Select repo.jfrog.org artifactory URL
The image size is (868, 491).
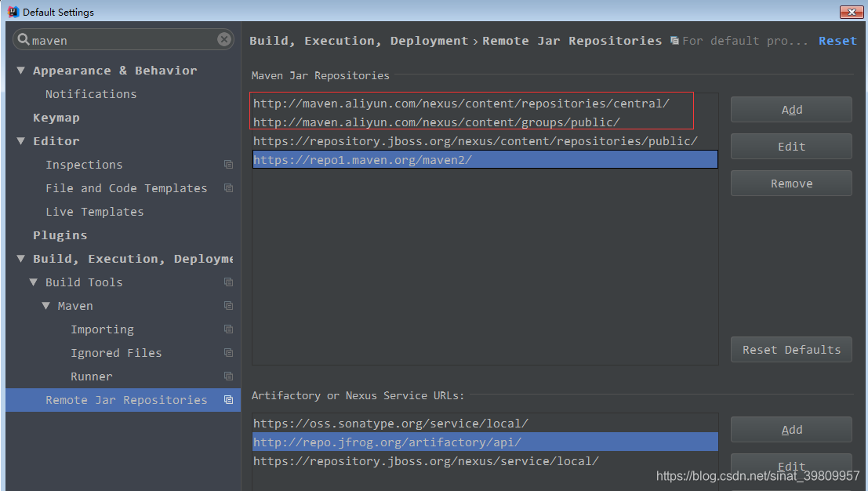tap(485, 442)
